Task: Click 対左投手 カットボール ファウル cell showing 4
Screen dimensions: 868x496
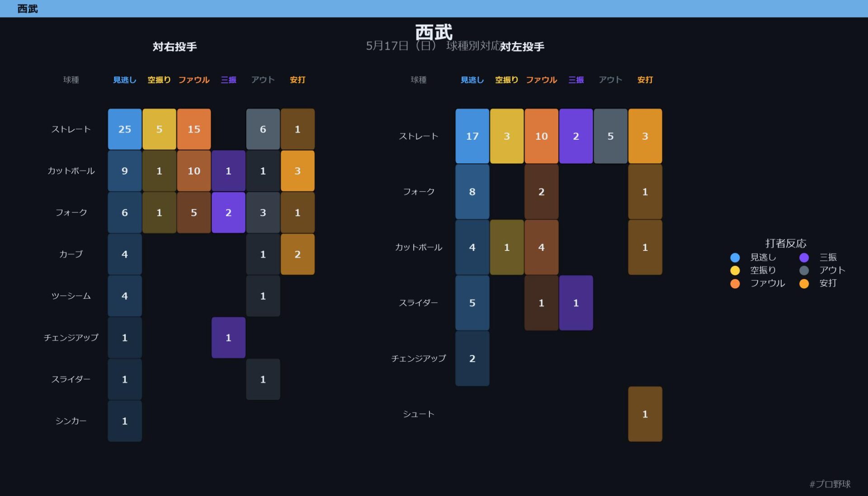Action: coord(542,247)
